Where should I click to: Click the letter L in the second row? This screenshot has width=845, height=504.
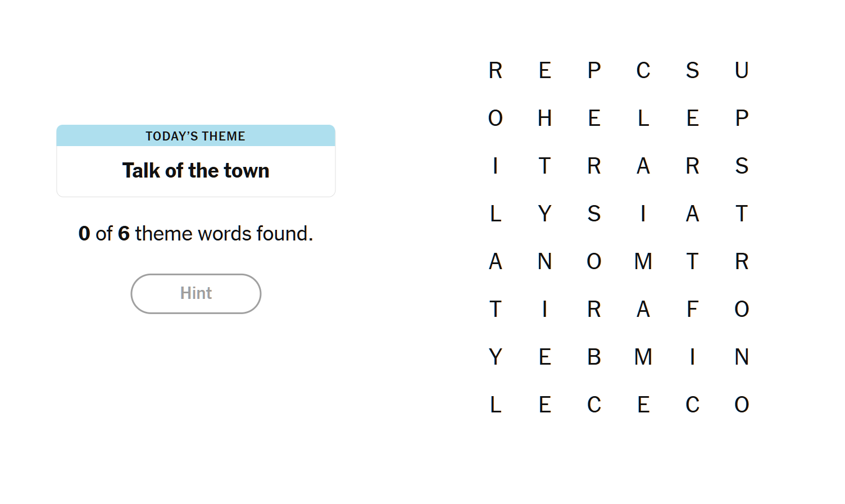[x=643, y=118]
